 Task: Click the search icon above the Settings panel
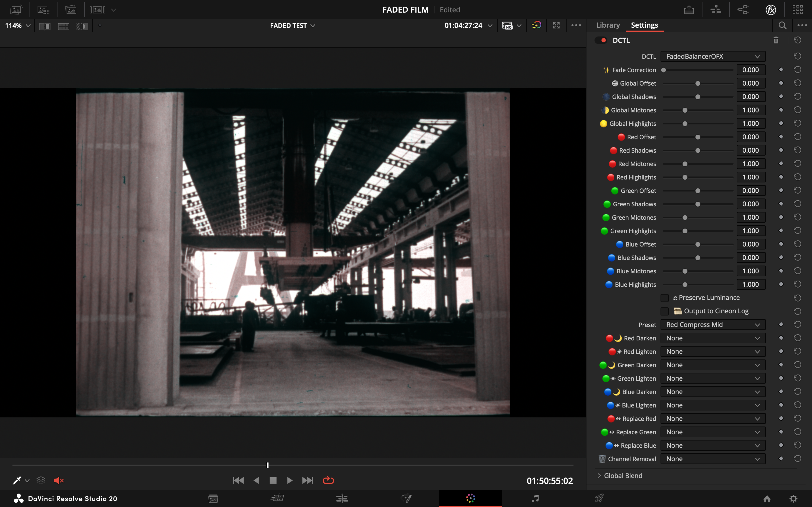(x=782, y=25)
